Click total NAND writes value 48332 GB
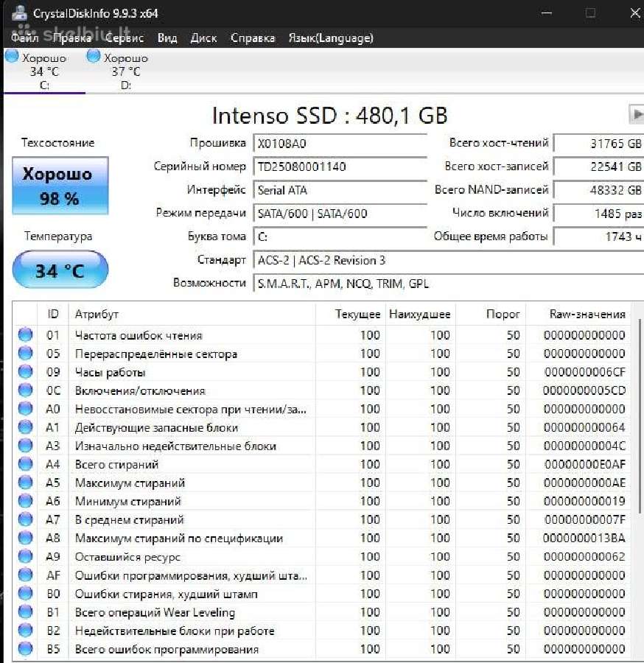 tap(599, 190)
